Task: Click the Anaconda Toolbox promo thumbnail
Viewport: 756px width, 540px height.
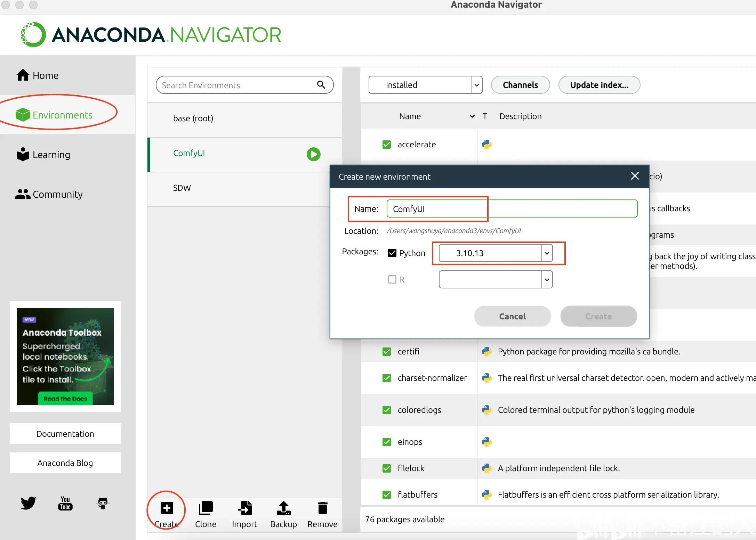Action: [x=65, y=356]
